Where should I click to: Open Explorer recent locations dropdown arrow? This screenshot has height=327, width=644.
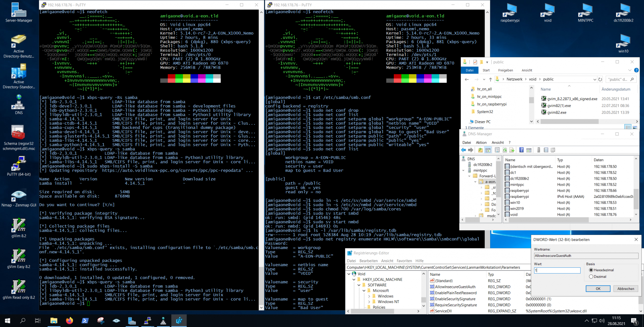click(484, 79)
